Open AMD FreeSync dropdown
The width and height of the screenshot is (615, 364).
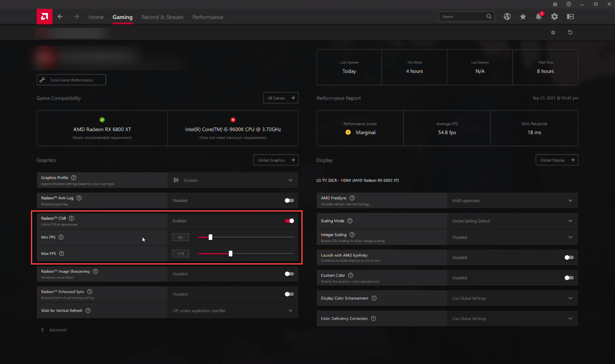coord(513,201)
